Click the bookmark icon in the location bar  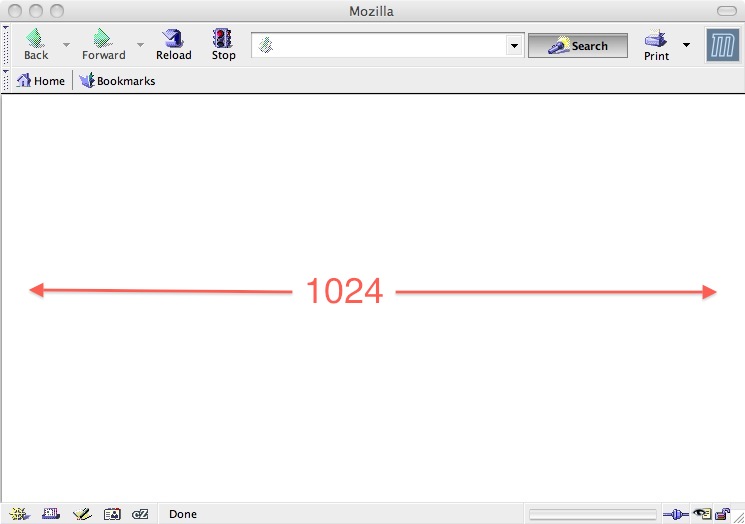[266, 46]
